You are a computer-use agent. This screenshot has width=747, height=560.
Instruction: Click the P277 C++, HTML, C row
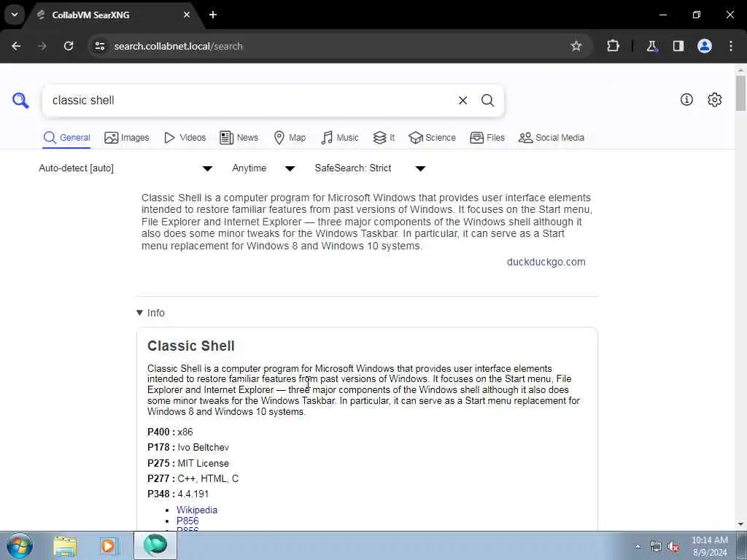pyautogui.click(x=193, y=478)
